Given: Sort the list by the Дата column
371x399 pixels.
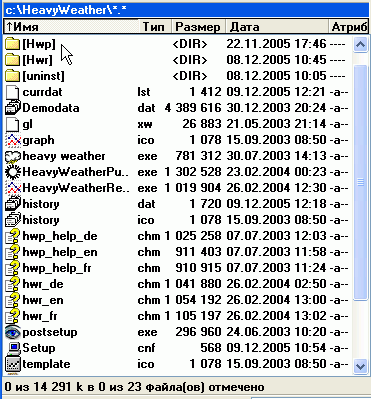Looking at the screenshot, I should pos(277,27).
